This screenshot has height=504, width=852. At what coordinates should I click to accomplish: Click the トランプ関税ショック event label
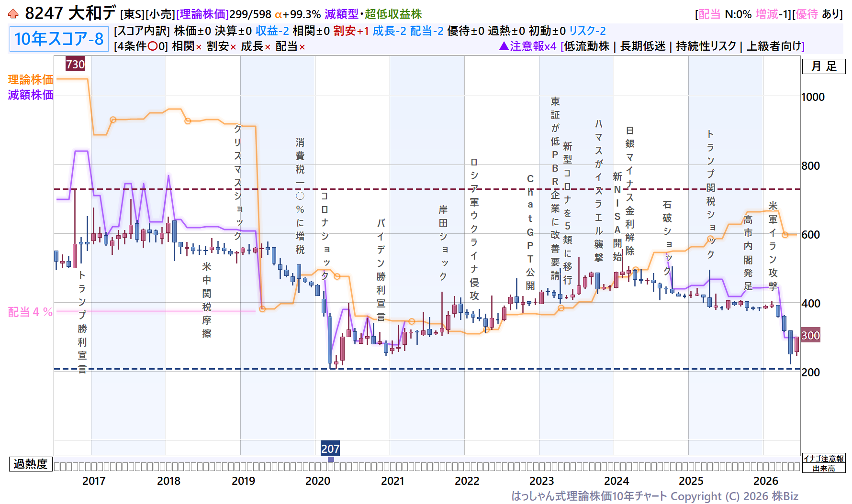[x=711, y=194]
